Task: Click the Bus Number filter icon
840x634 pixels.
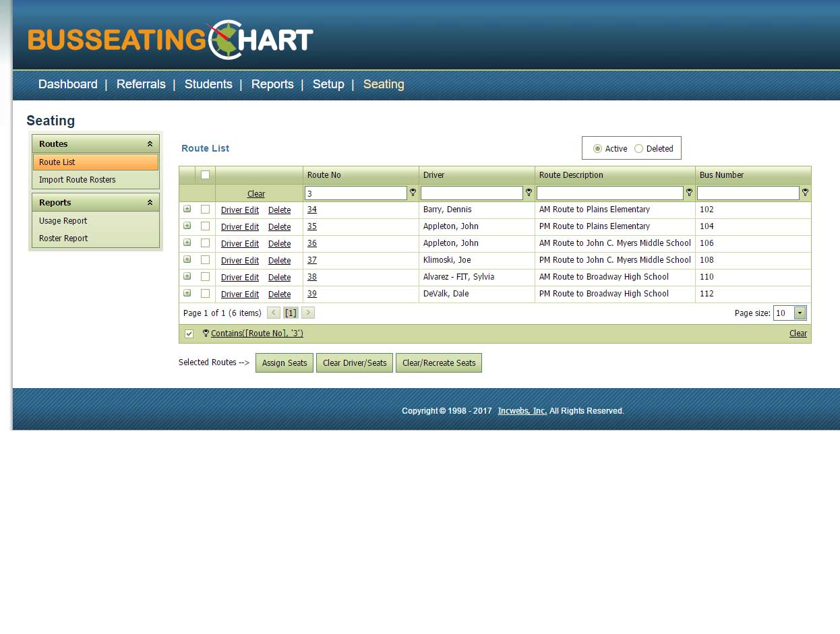Action: (x=805, y=193)
